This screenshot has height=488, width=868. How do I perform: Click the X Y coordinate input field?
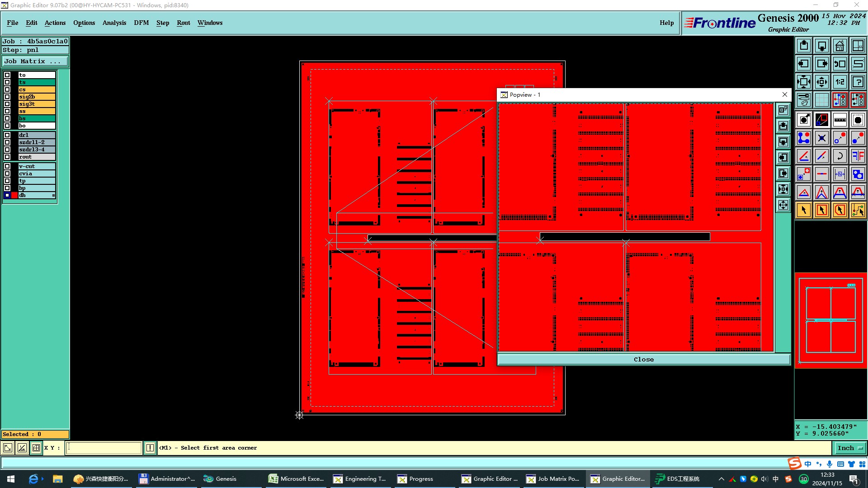pos(104,448)
